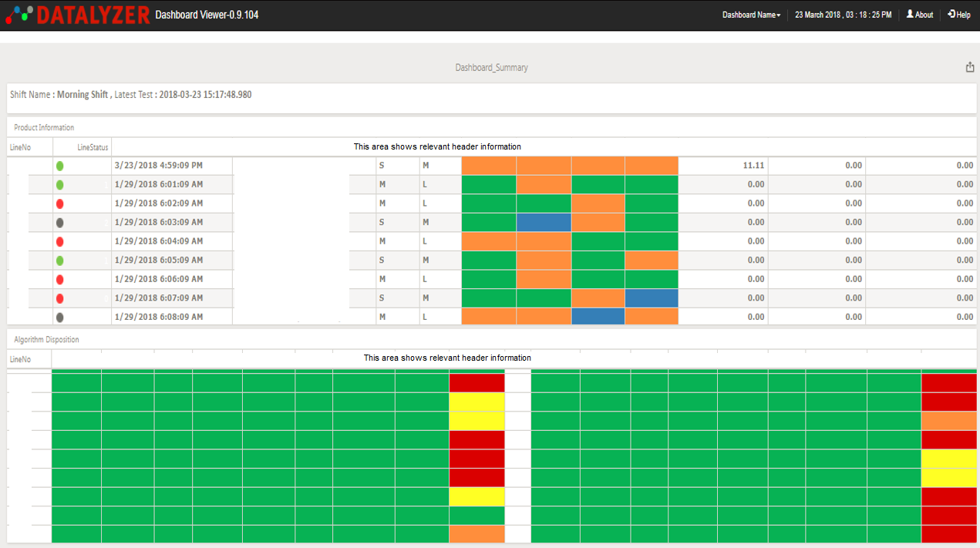The image size is (980, 548).
Task: Select the blue cell in 6:08:09 AM row
Action: pyautogui.click(x=598, y=316)
